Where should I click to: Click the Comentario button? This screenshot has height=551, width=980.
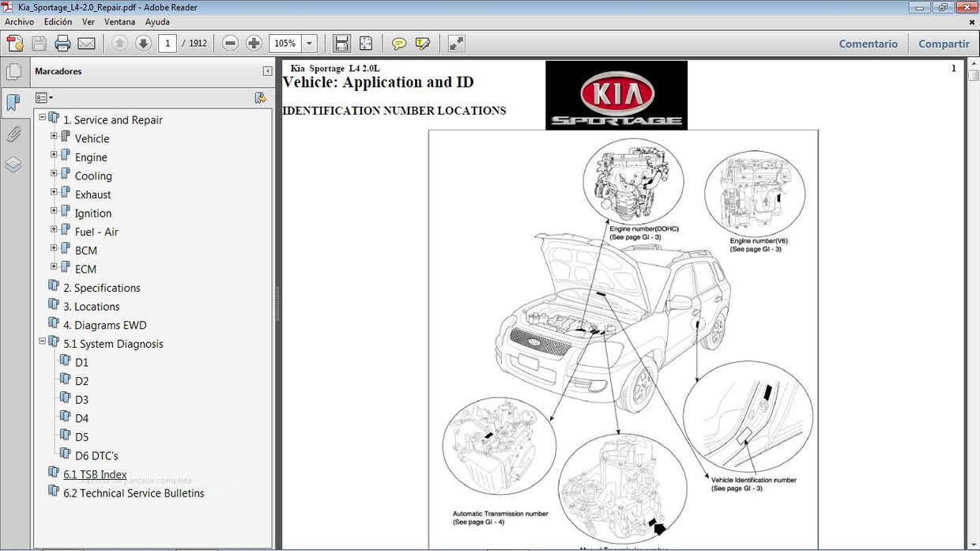click(x=868, y=43)
